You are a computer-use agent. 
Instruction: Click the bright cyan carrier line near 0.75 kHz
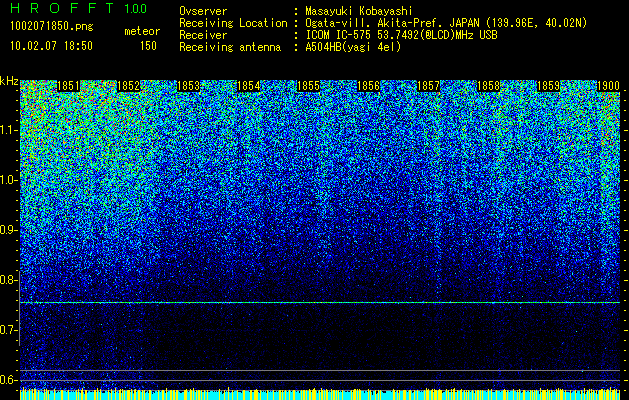tap(320, 303)
